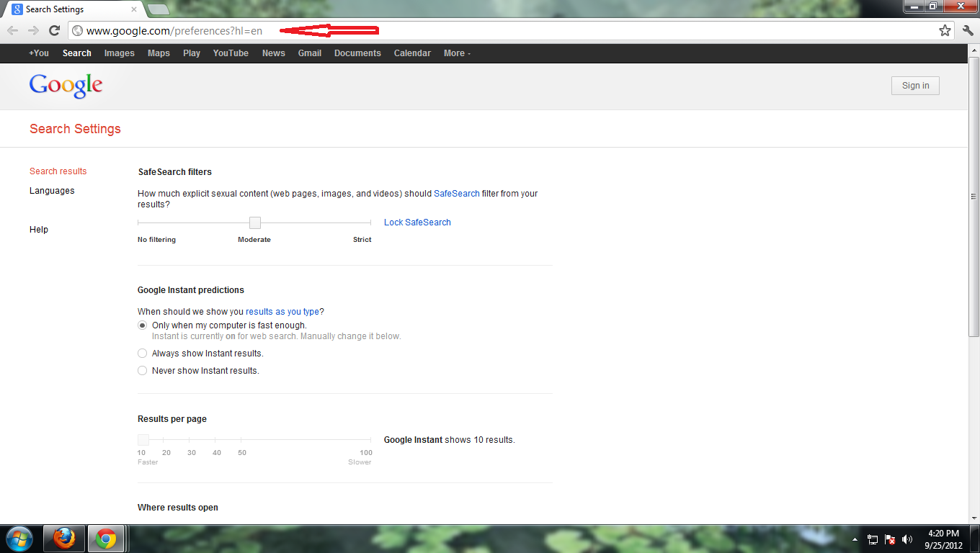Click scrollbar down arrow
This screenshot has width=980, height=553.
point(974,518)
